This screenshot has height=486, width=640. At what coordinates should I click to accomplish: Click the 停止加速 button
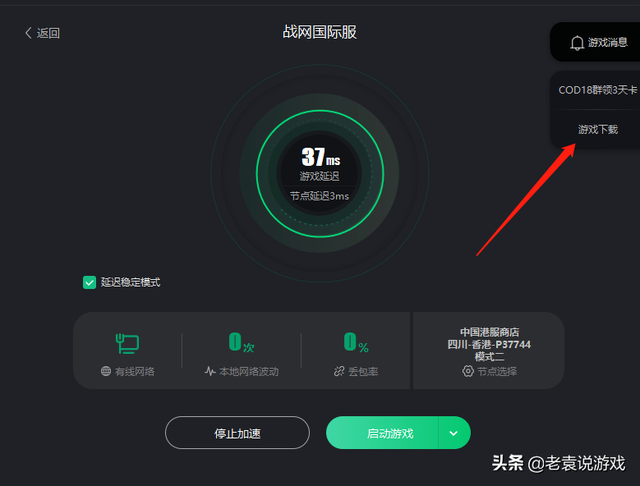[x=237, y=433]
